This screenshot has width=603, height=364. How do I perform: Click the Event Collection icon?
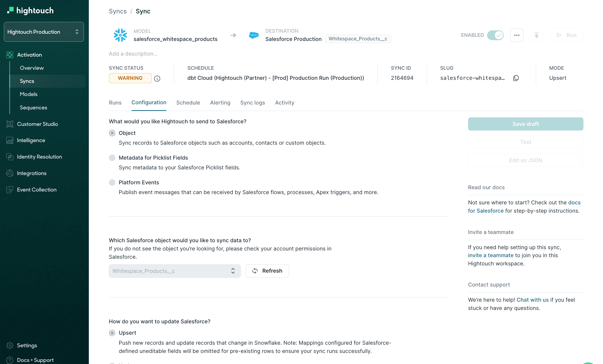(10, 189)
